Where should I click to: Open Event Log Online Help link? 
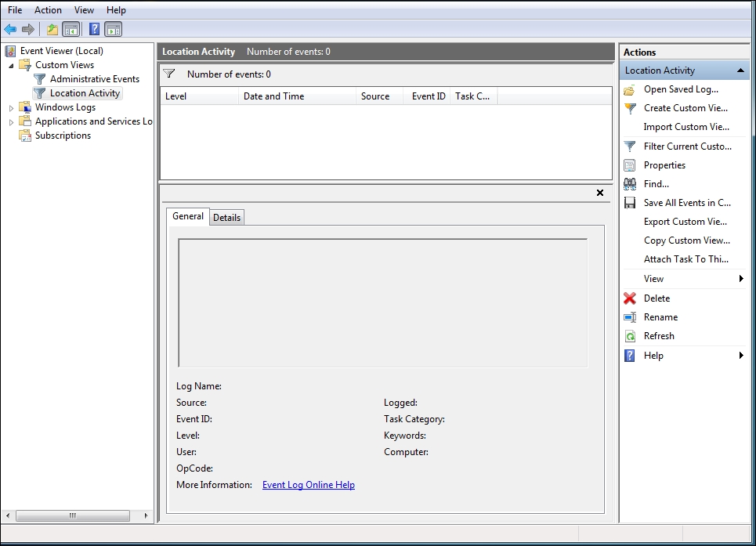pos(309,484)
